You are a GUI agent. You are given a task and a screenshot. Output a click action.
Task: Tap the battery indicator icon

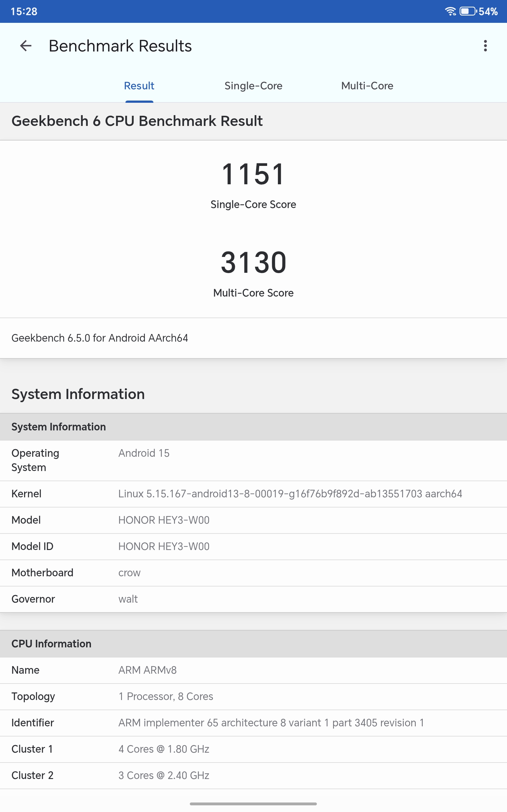click(468, 11)
